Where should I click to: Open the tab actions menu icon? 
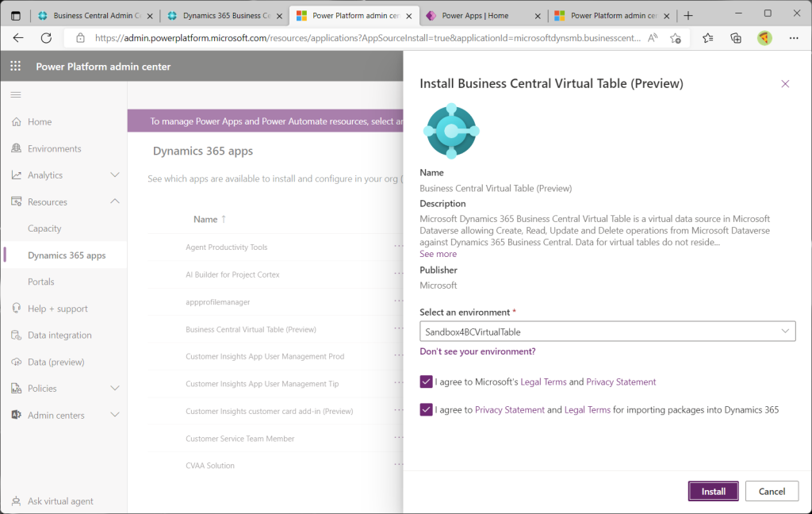tap(16, 16)
